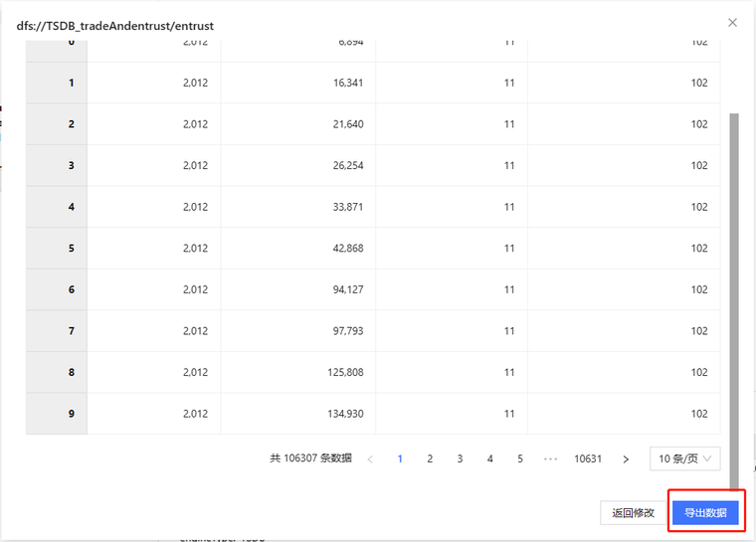Select page 1 in pagination

click(x=400, y=459)
